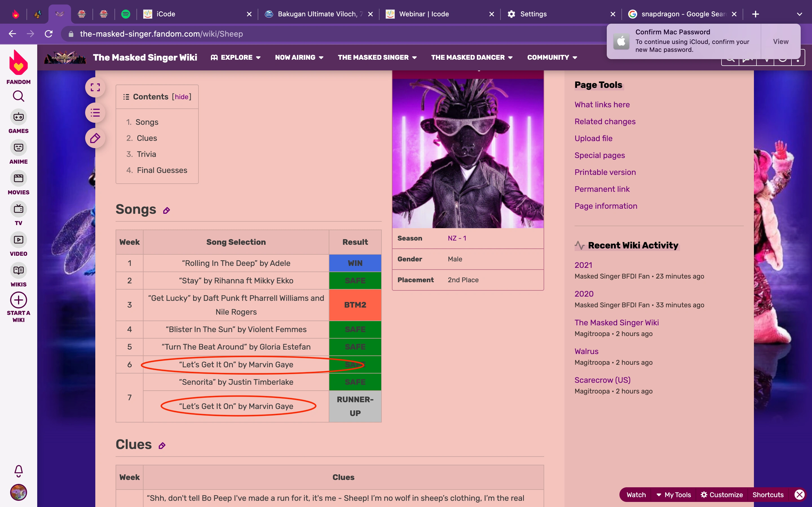Open the My Tools dropdown
This screenshot has height=507, width=812.
coord(673,495)
